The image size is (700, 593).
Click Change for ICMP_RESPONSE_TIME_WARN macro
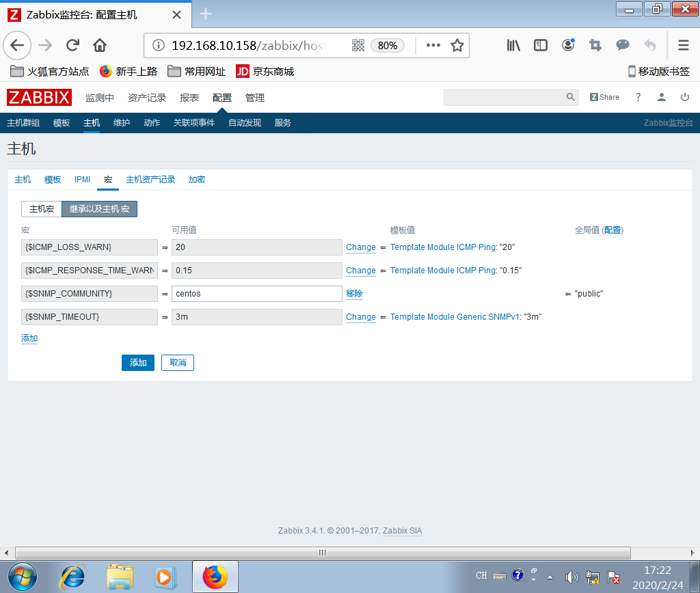coord(361,271)
